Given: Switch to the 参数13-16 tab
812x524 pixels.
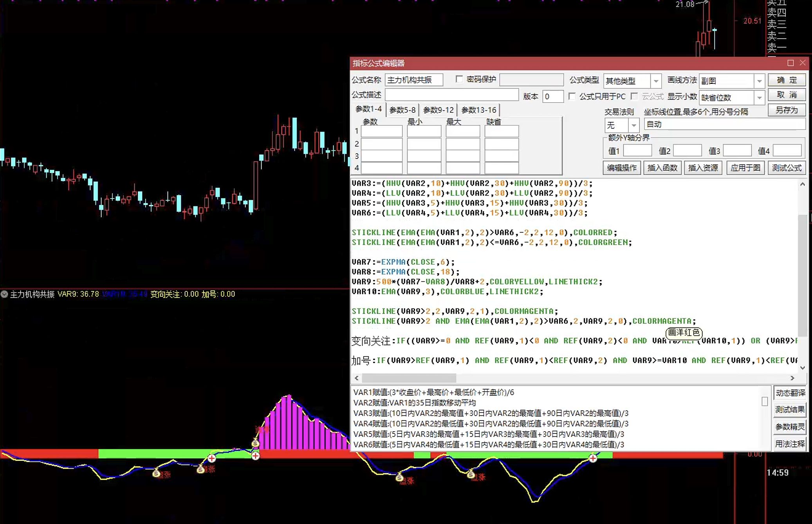Looking at the screenshot, I should [479, 110].
